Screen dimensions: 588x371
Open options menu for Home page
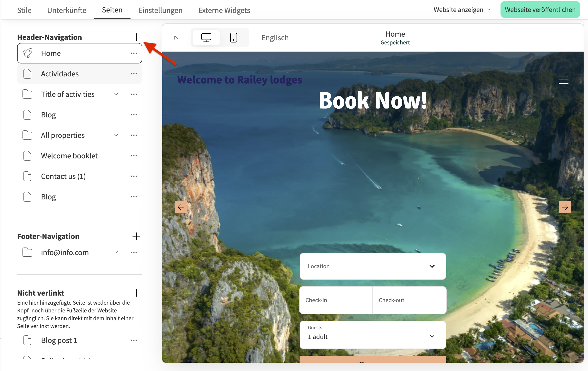point(134,53)
